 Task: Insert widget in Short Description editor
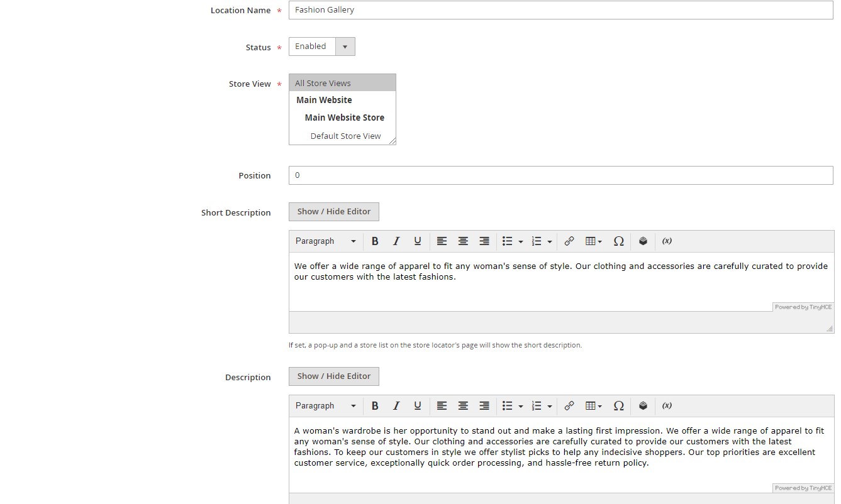(x=643, y=241)
